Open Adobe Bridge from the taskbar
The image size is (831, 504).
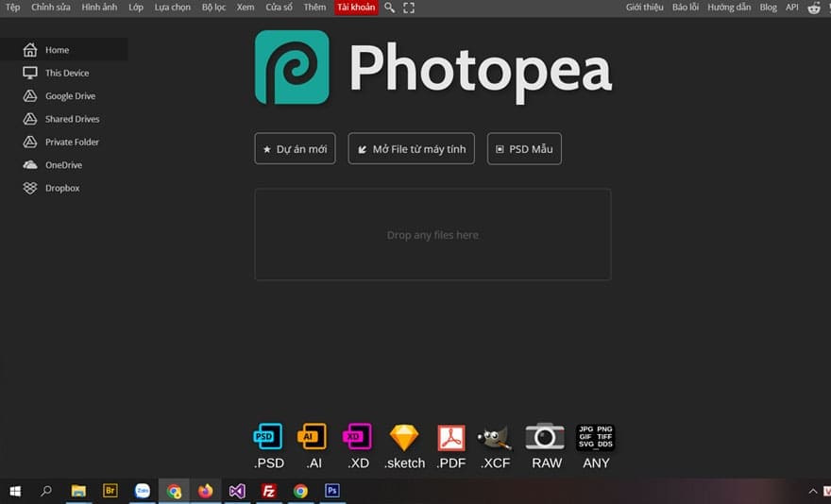pos(110,492)
